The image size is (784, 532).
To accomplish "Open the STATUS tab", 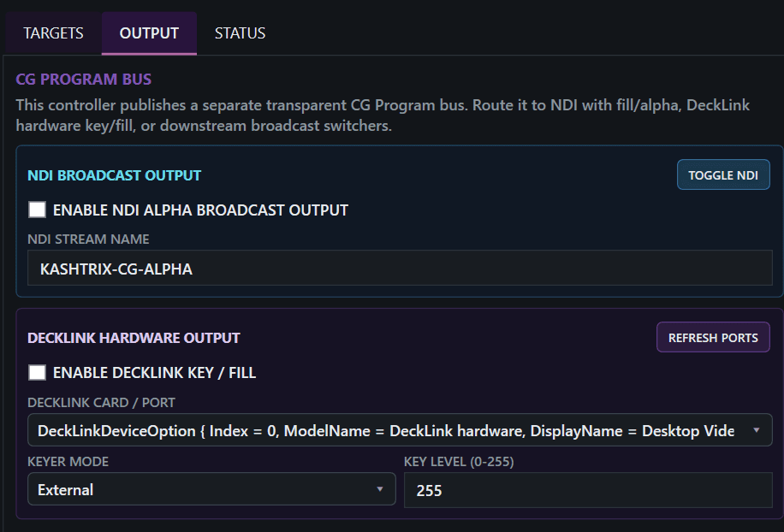I will 240,33.
